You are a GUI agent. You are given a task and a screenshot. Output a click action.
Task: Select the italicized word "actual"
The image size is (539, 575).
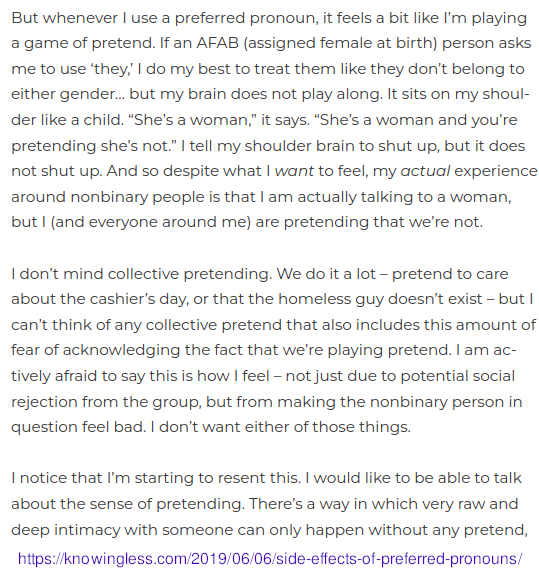(425, 171)
